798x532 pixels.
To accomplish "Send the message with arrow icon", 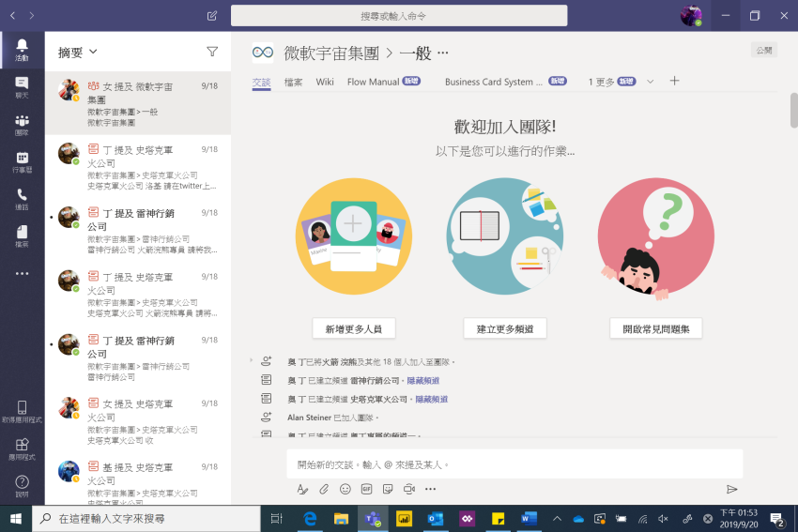I will pos(732,489).
